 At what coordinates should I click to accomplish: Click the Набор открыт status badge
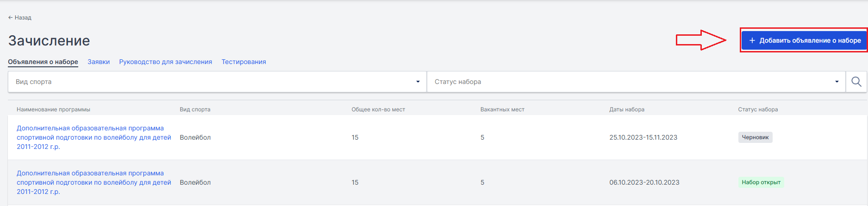click(x=761, y=182)
